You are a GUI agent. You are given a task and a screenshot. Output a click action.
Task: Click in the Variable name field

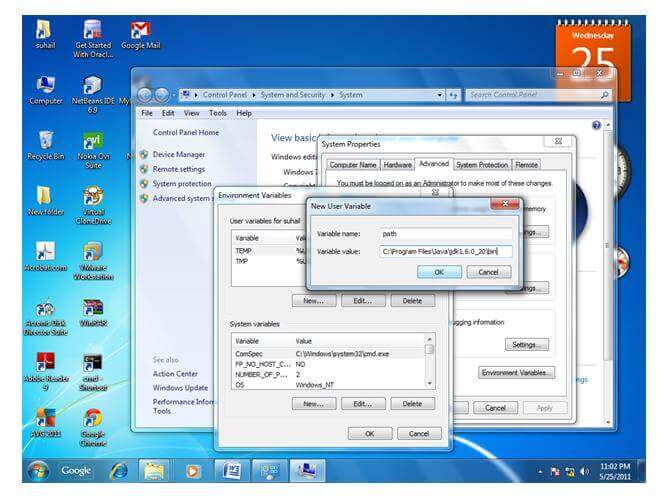click(446, 233)
